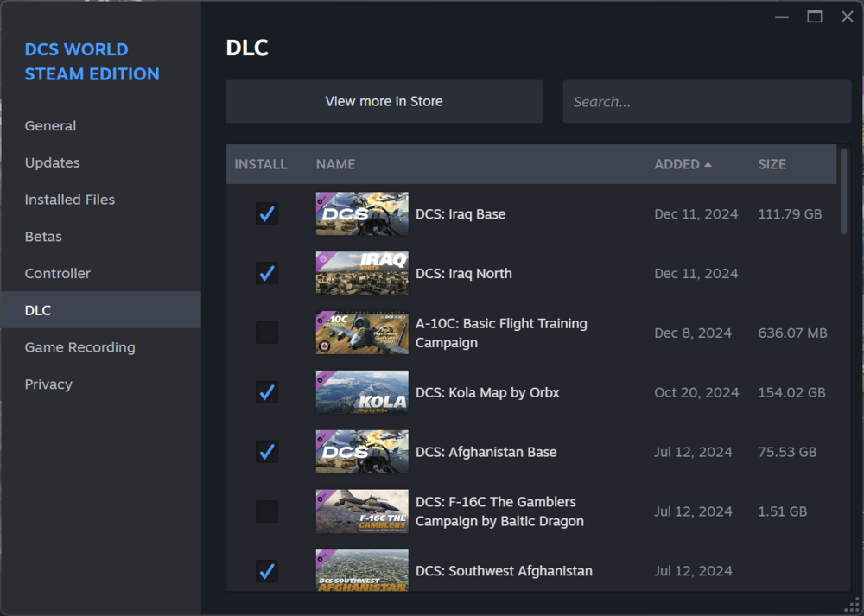The width and height of the screenshot is (864, 616).
Task: Open the Privacy settings tab
Action: [x=48, y=384]
